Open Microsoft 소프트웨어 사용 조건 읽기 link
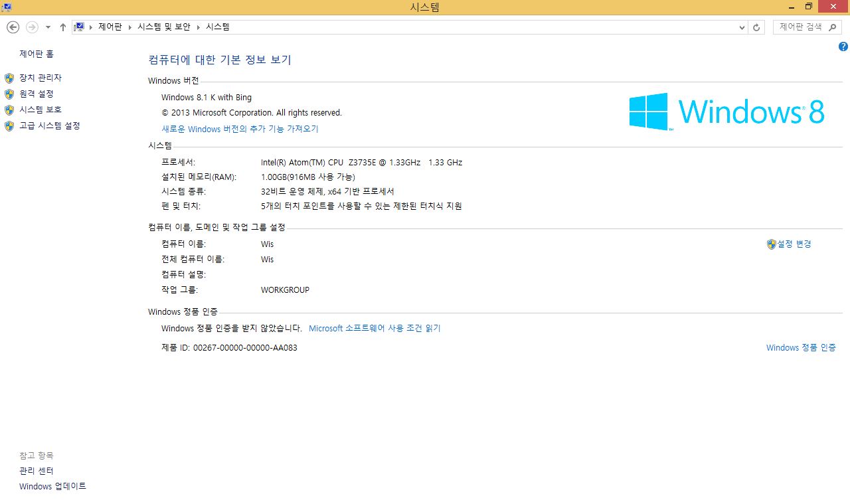This screenshot has width=850, height=504. pos(375,328)
